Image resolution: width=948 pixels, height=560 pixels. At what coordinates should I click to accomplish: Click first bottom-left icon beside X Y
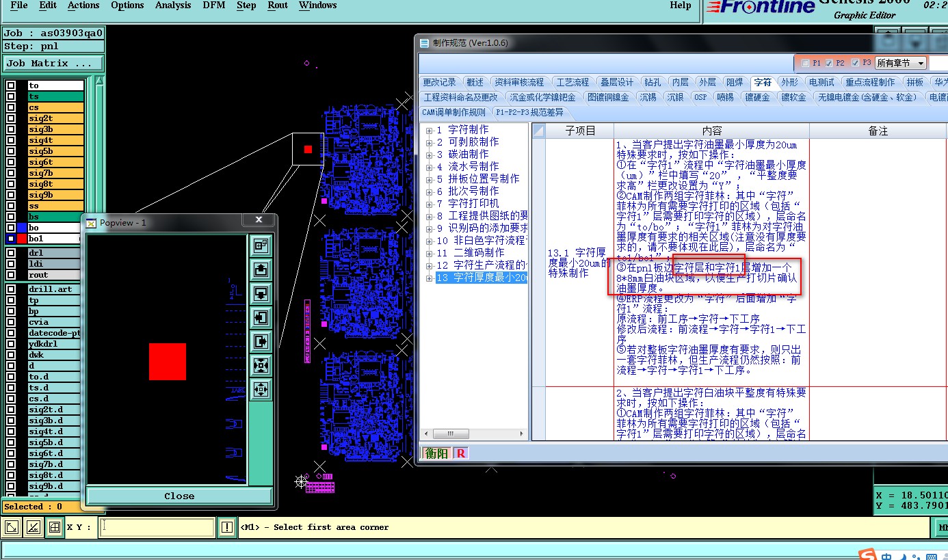click(x=12, y=527)
